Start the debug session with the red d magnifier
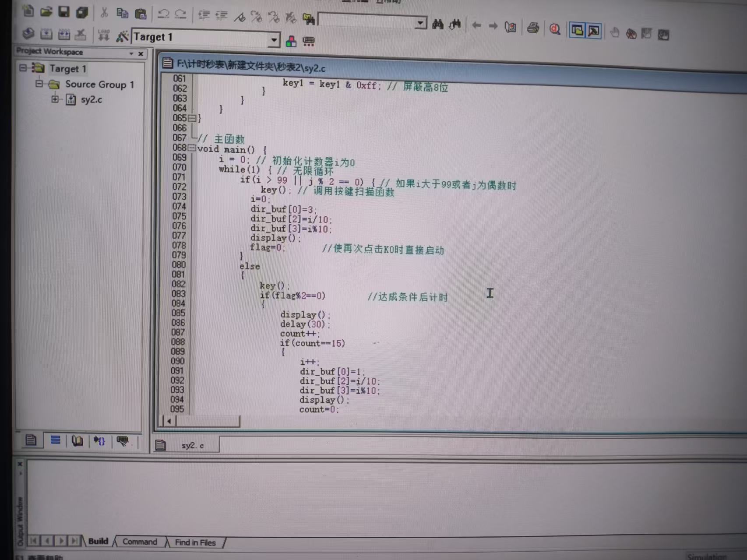 click(x=555, y=29)
